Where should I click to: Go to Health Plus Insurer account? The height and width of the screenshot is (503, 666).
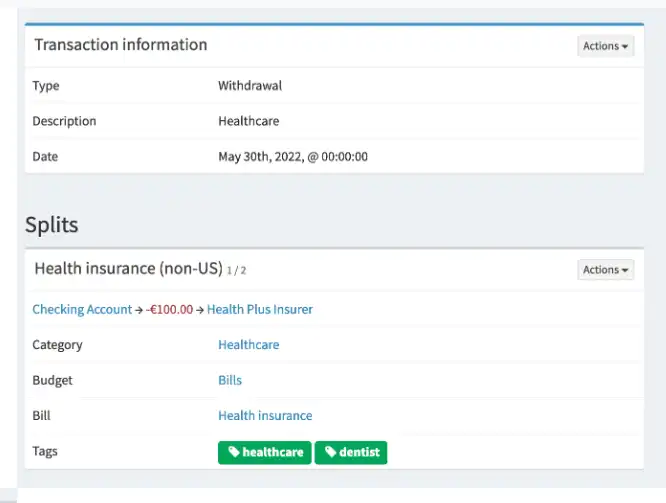tap(259, 310)
